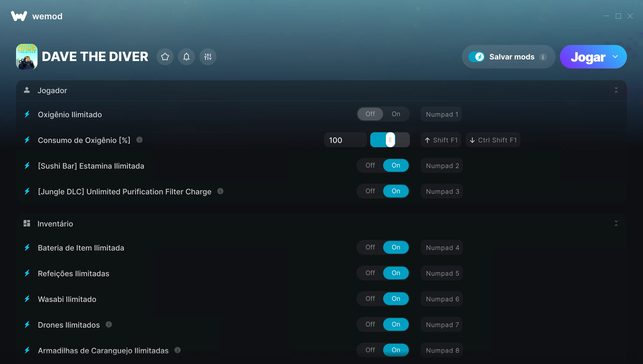Show info about Salvar mods

pos(543,57)
